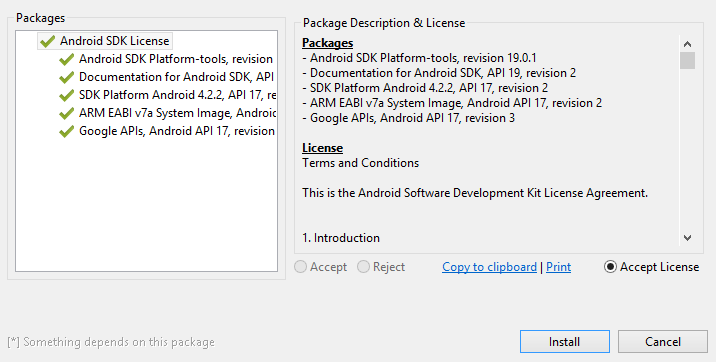Viewport: 716px width, 362px height.
Task: Click the Install button
Action: click(565, 342)
